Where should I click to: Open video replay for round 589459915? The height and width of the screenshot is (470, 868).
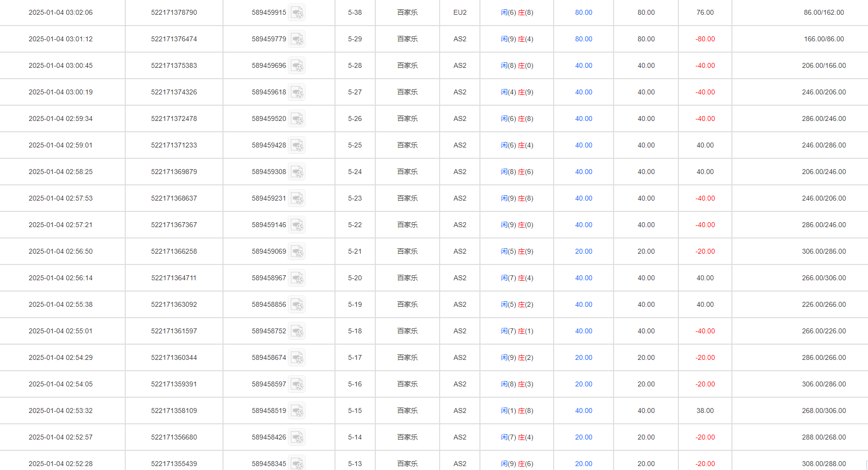[297, 13]
